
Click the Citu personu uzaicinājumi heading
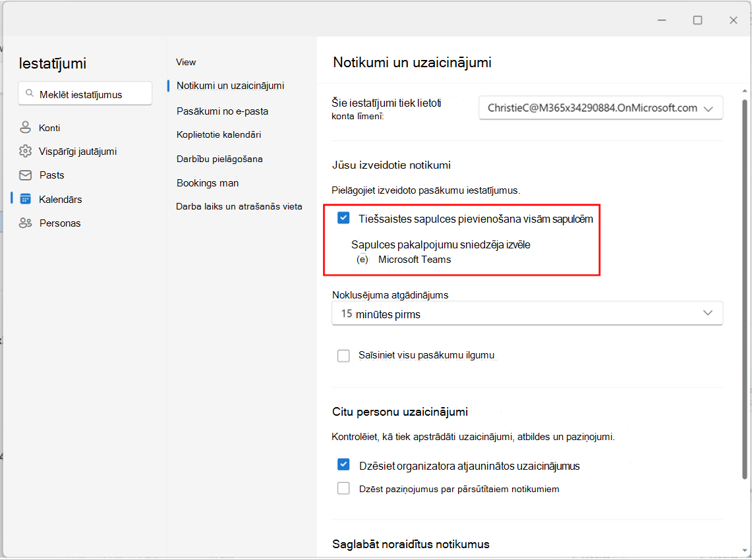point(400,412)
